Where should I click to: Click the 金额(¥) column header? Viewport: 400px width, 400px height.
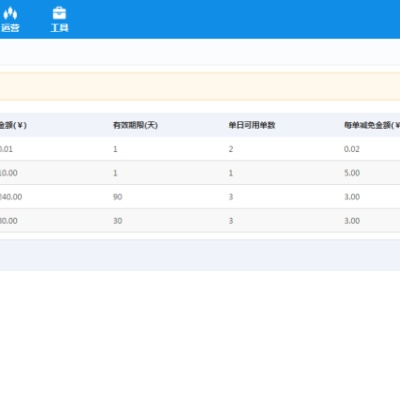coord(13,125)
